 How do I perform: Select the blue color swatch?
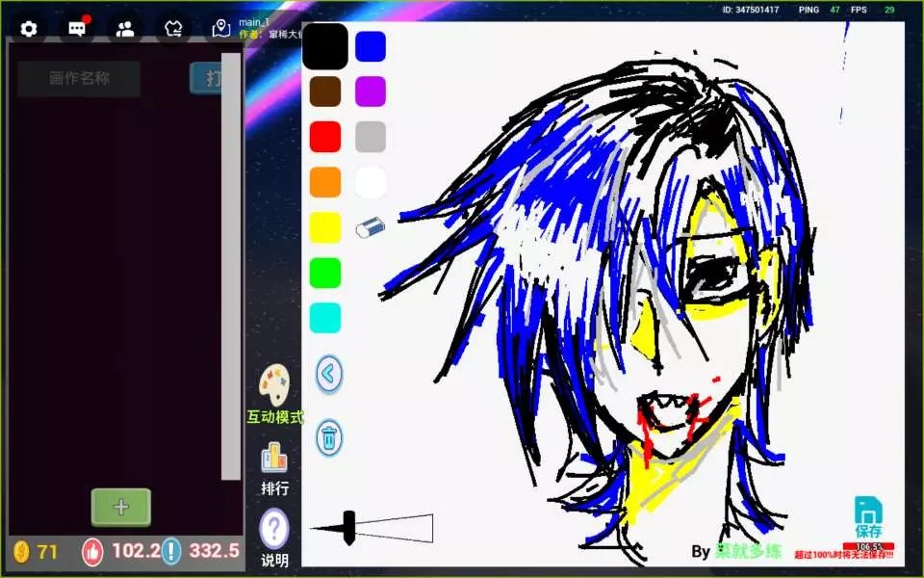(371, 46)
